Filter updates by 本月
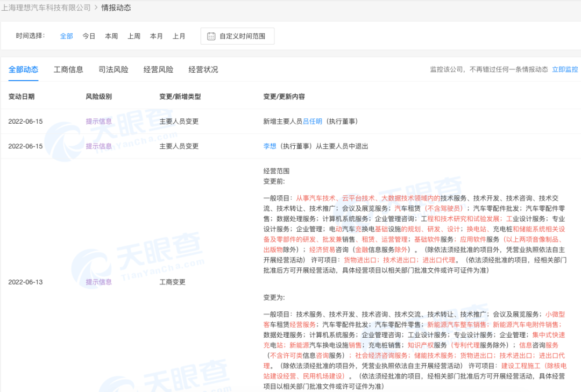The height and width of the screenshot is (392, 581). [157, 36]
